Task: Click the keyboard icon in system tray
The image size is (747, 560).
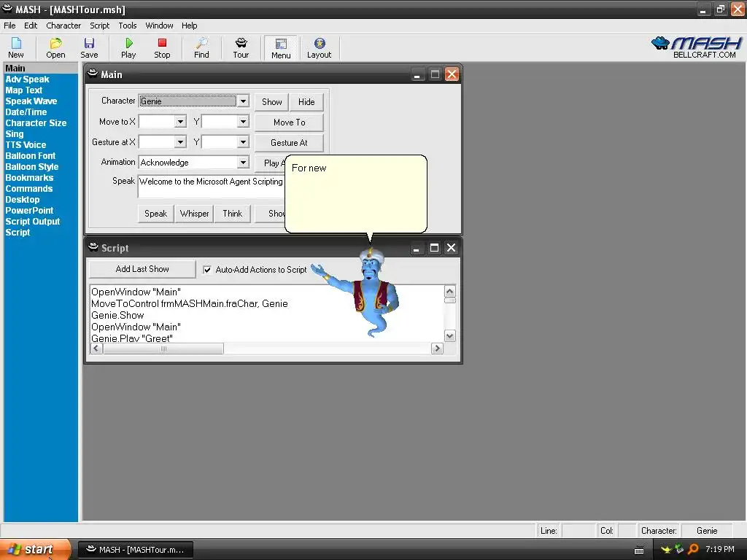Action: coord(639,550)
